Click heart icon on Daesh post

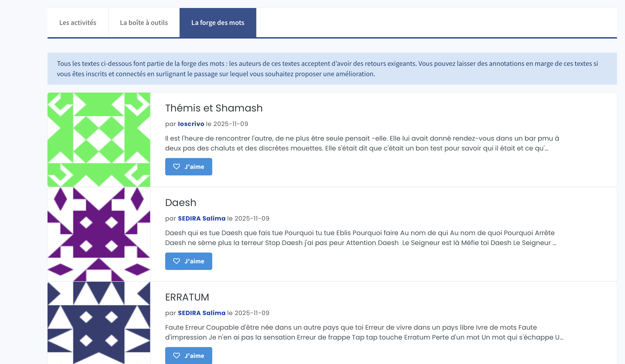click(176, 261)
